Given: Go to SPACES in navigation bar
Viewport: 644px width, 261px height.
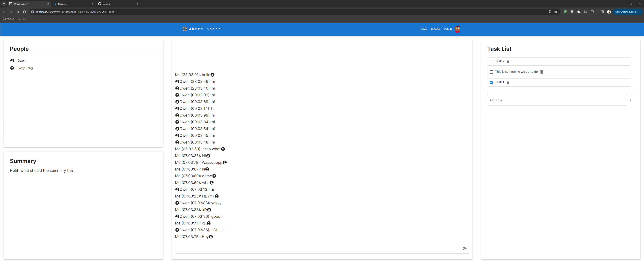Looking at the screenshot, I should click(x=435, y=29).
